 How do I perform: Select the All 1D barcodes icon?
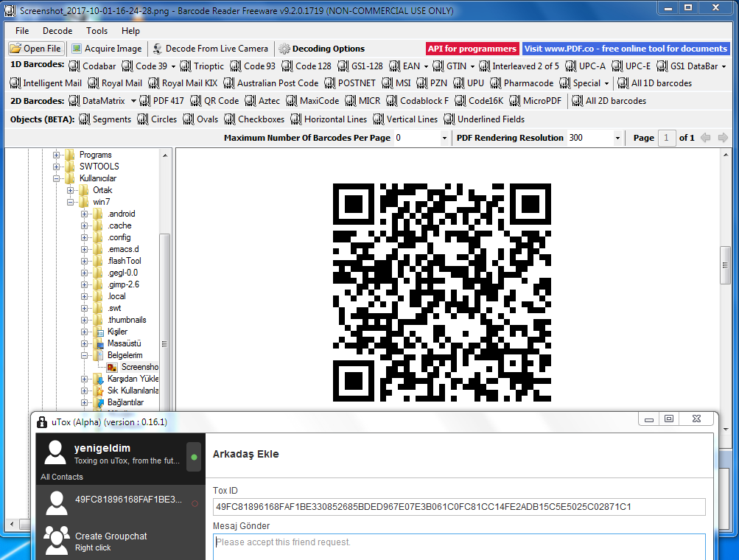[623, 83]
